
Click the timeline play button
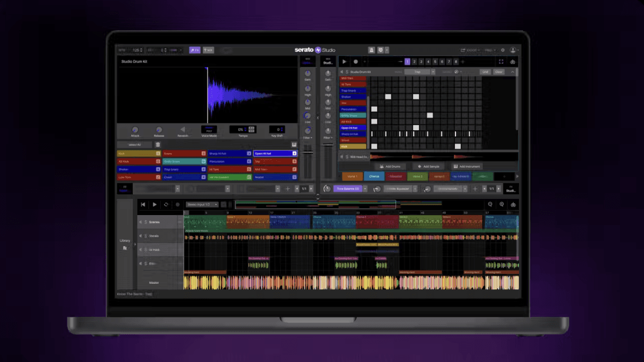(155, 204)
